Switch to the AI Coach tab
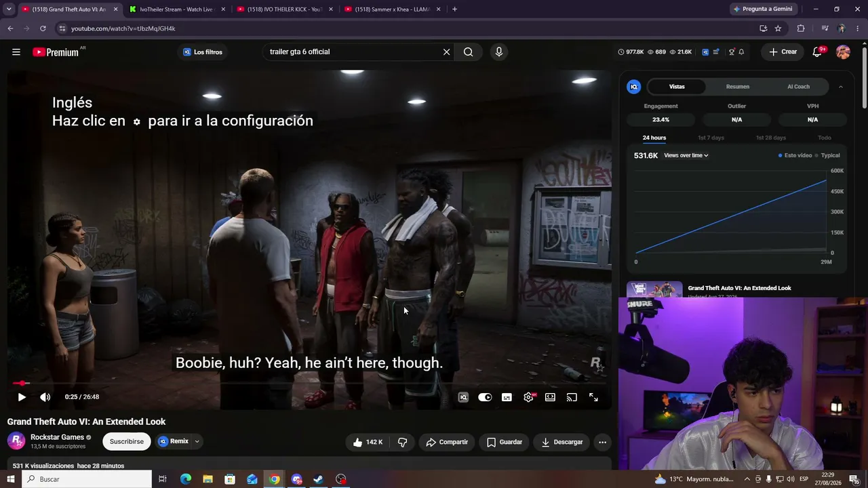The height and width of the screenshot is (488, 868). click(798, 87)
